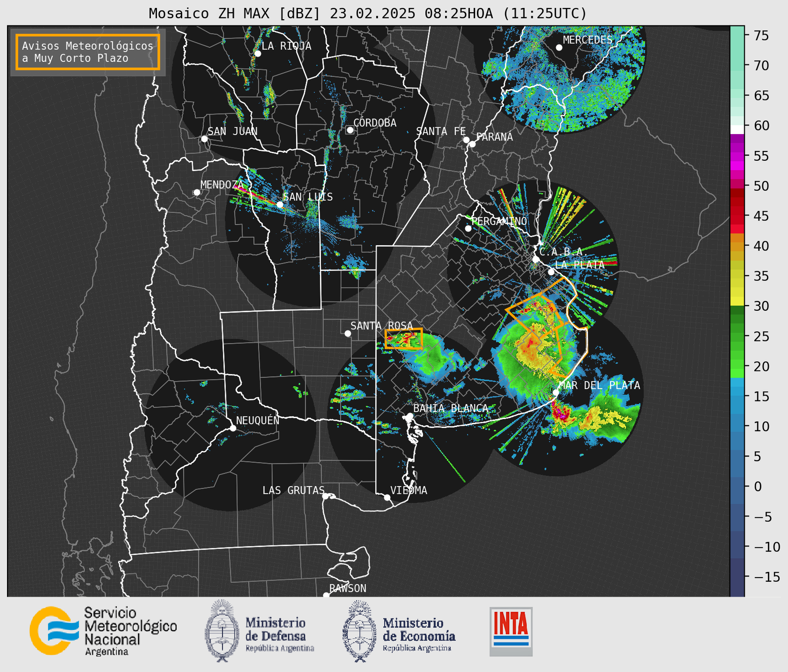Click the Servicio Meteorológico Nacional logo
This screenshot has width=788, height=672.
point(103,631)
